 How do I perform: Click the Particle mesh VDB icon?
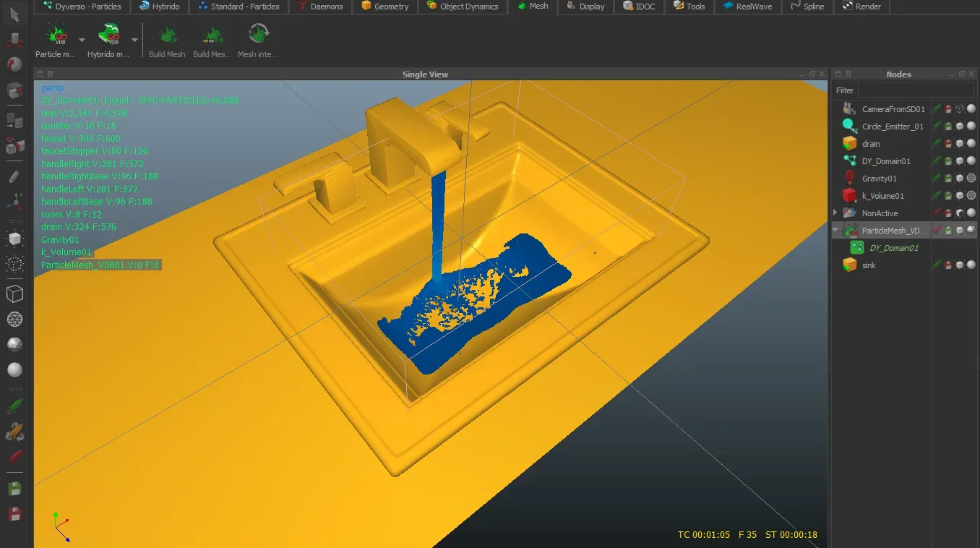click(56, 35)
